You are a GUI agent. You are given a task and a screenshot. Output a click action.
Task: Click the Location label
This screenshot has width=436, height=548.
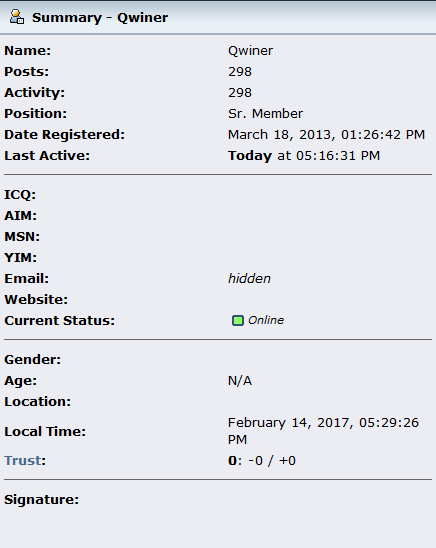coord(37,402)
